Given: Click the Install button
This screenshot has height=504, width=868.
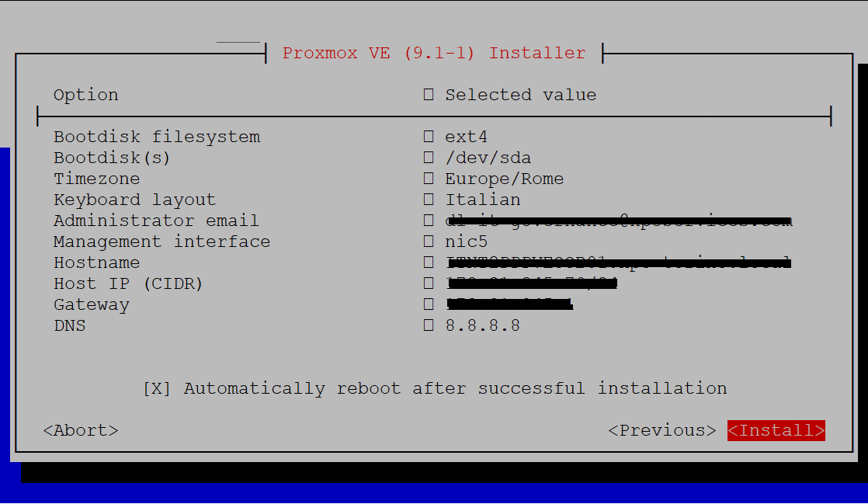Looking at the screenshot, I should 776,430.
